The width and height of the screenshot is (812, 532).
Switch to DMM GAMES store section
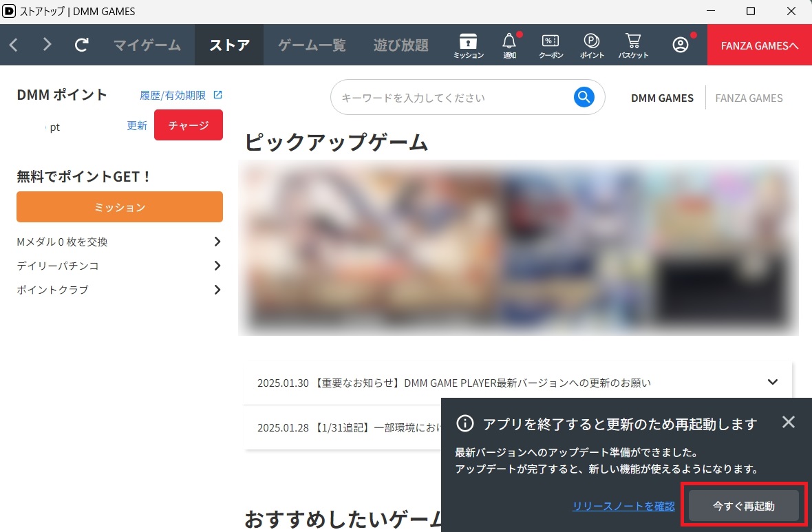coord(662,98)
